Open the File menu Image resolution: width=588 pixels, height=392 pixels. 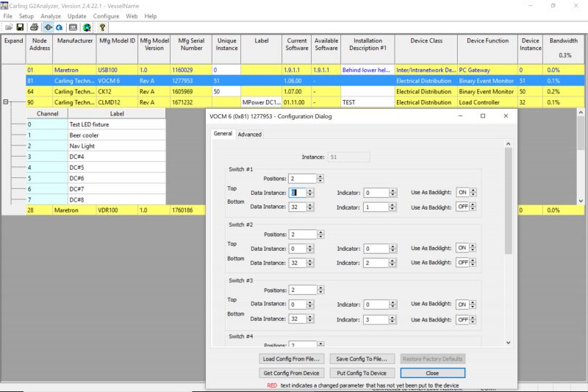[x=7, y=16]
